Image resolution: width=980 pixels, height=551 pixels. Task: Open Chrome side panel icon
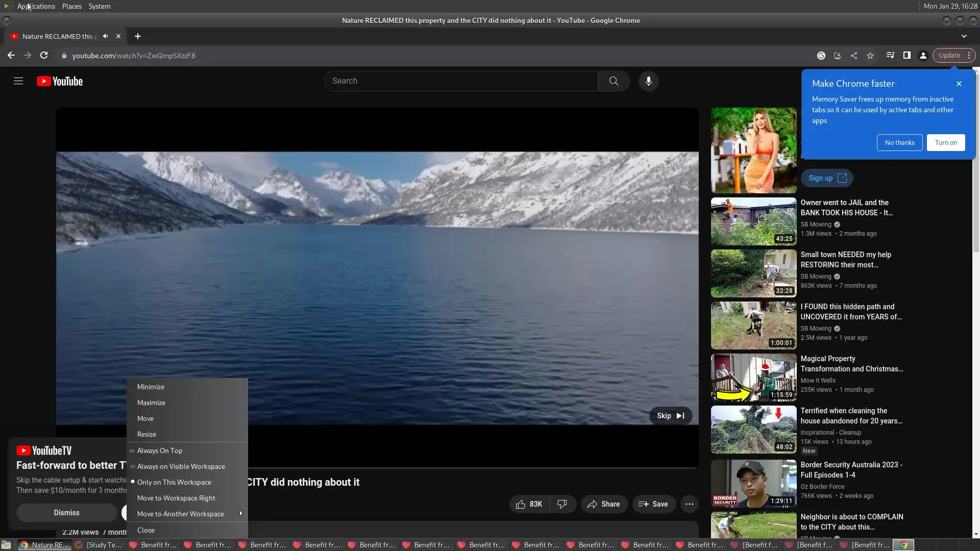pyautogui.click(x=906, y=56)
